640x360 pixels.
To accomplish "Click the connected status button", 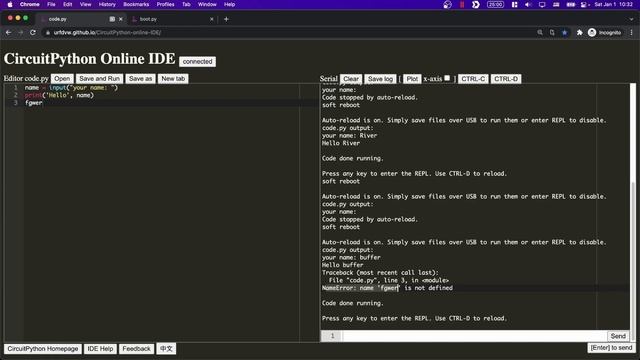I will tap(198, 61).
